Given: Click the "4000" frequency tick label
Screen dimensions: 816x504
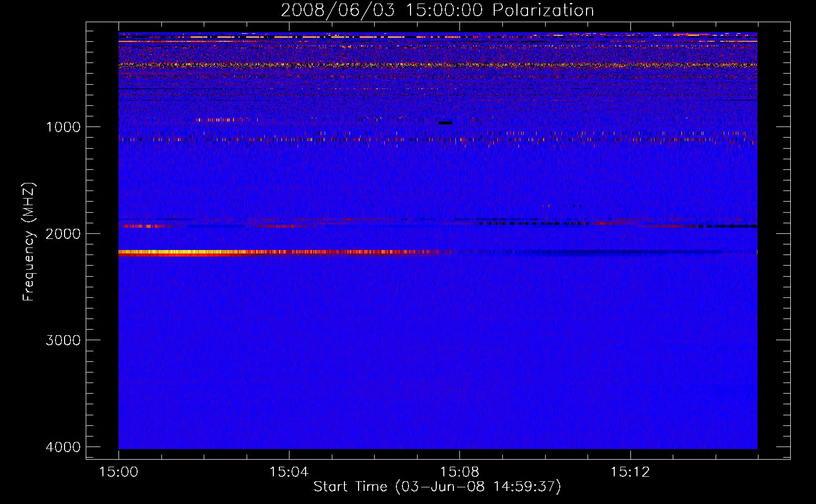Looking at the screenshot, I should tap(63, 447).
